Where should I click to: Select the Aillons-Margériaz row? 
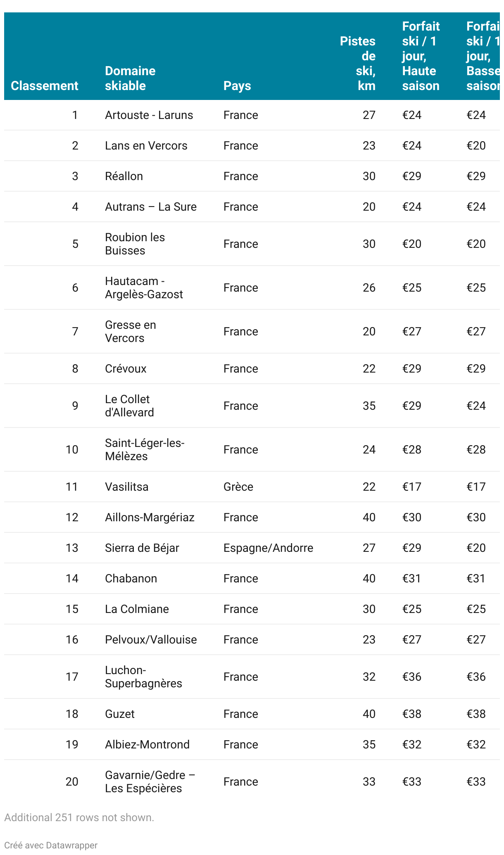(252, 517)
